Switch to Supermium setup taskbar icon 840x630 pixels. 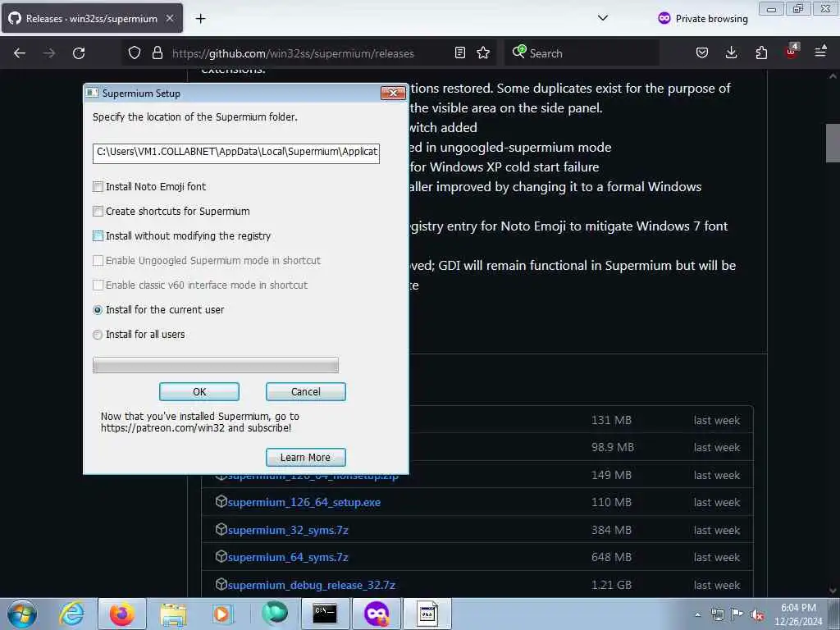(427, 614)
